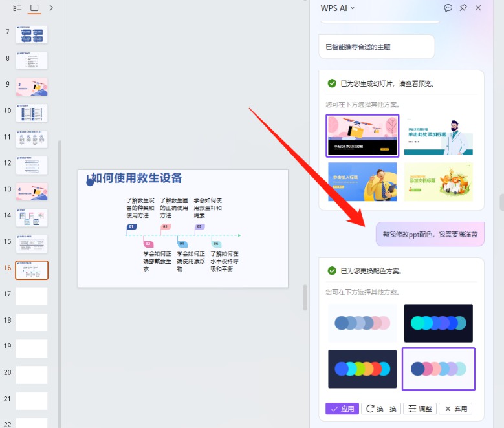This screenshot has width=504, height=428.
Task: Pick the selected navy-pink-aqua color scheme
Action: click(439, 369)
